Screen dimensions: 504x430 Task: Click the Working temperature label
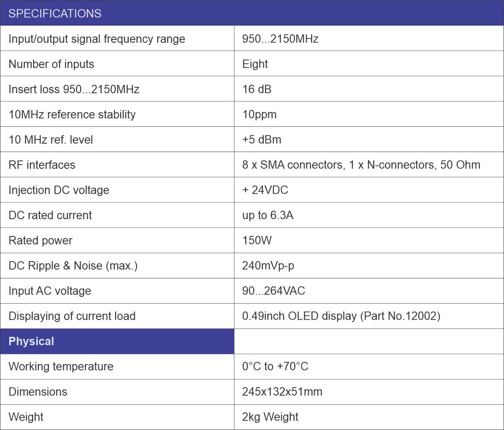pyautogui.click(x=61, y=367)
